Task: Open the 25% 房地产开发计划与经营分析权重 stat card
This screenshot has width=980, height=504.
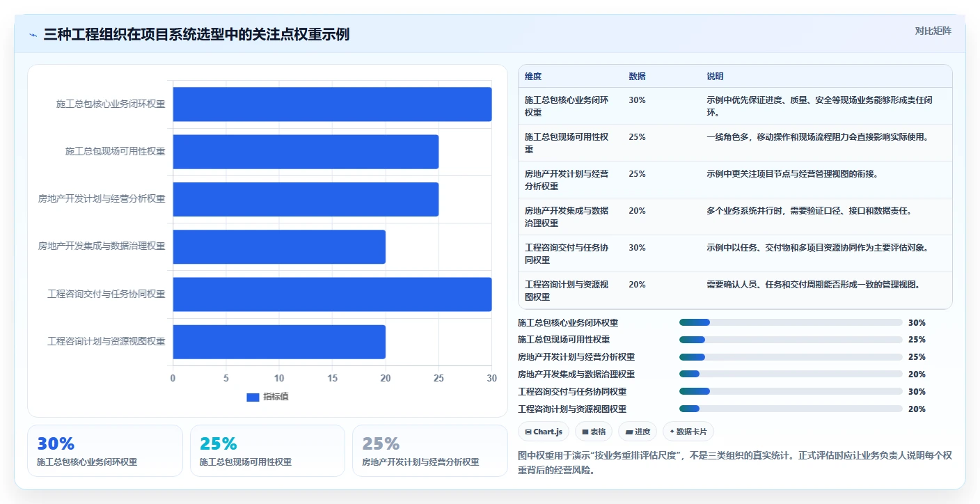Action: 430,450
